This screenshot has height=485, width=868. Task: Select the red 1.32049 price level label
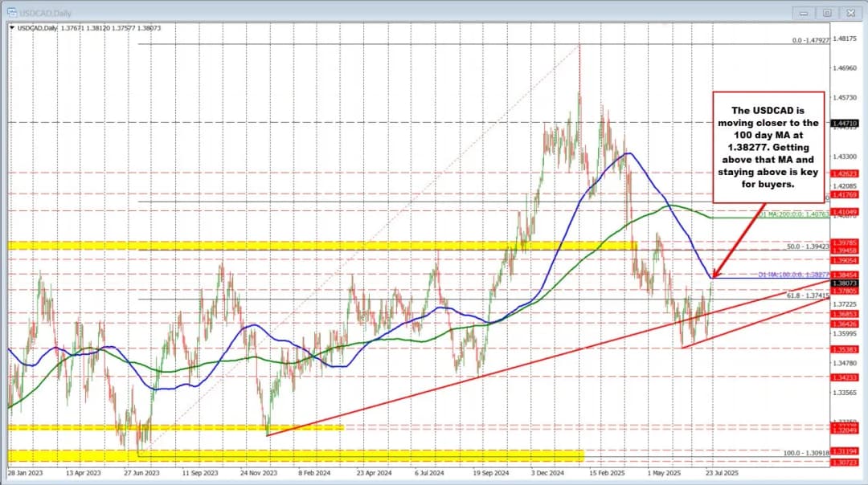pyautogui.click(x=845, y=430)
